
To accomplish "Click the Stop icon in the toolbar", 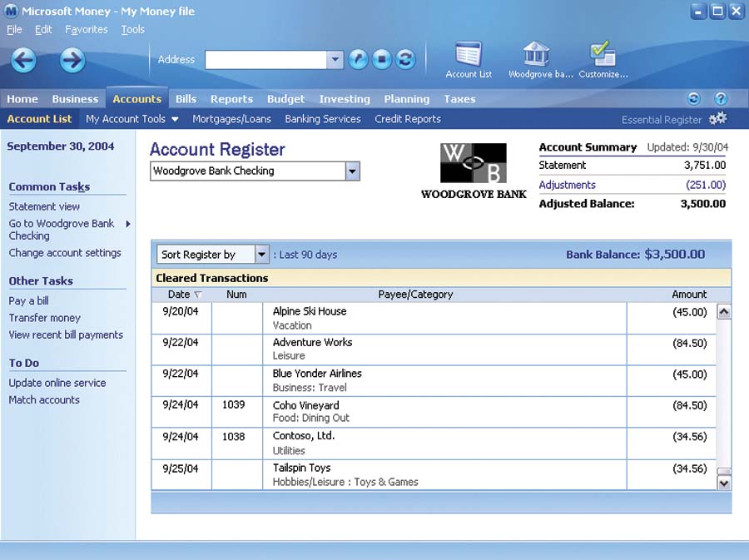I will point(382,60).
